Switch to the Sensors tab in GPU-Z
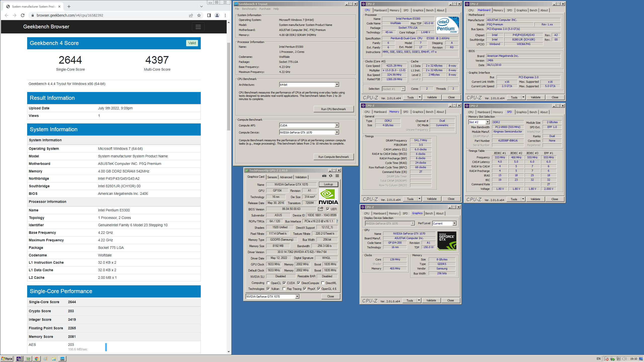 pyautogui.click(x=272, y=177)
